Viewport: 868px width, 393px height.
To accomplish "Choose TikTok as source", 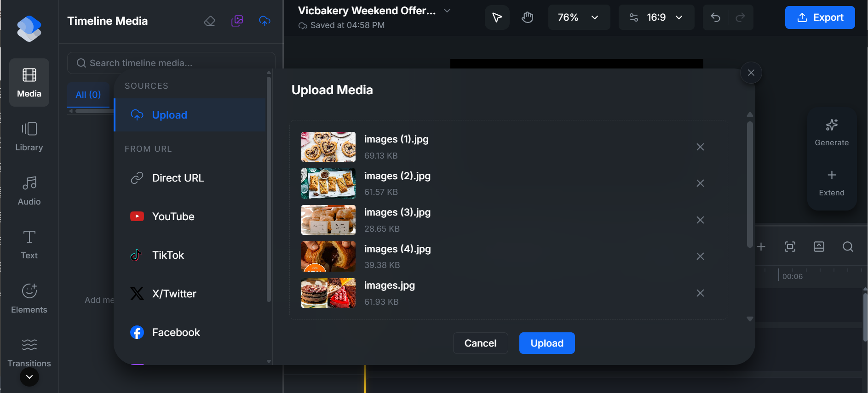I will [190, 255].
